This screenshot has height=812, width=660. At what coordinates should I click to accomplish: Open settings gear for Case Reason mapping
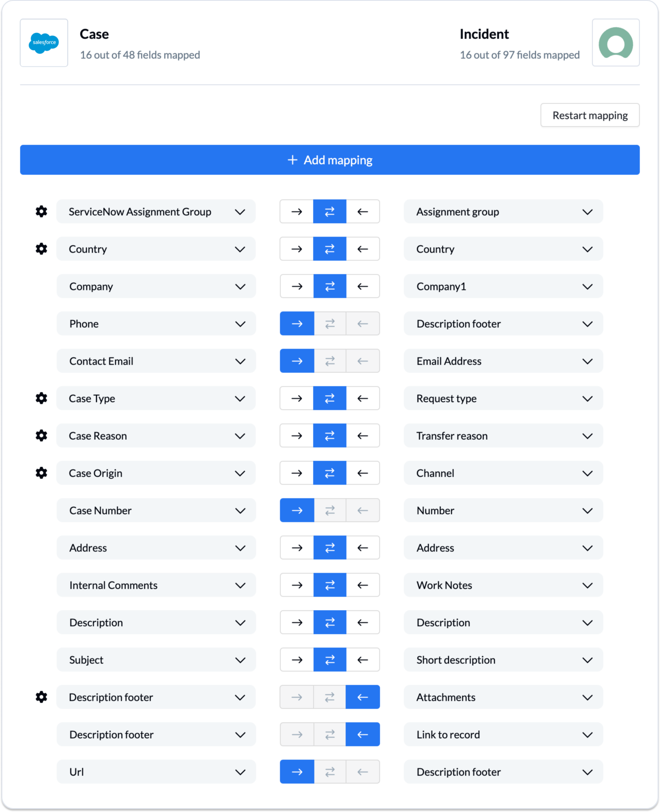(42, 436)
